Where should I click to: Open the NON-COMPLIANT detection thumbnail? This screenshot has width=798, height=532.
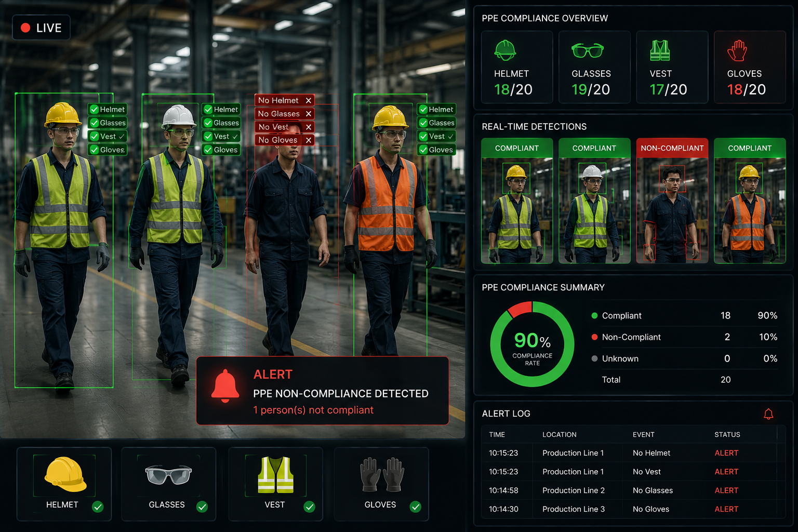[x=672, y=201]
